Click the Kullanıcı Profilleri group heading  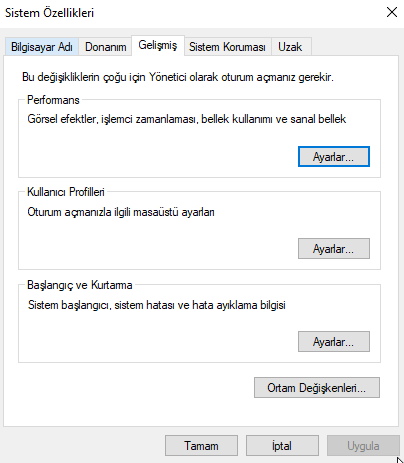pyautogui.click(x=66, y=192)
